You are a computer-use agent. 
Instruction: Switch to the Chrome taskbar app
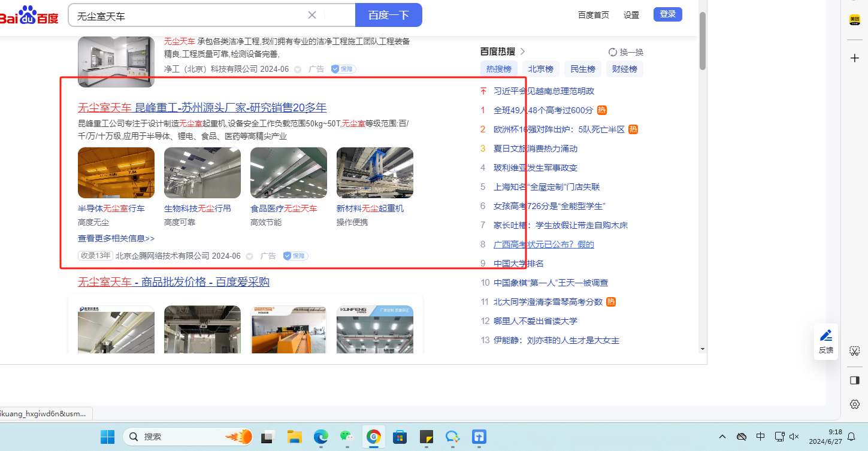374,437
